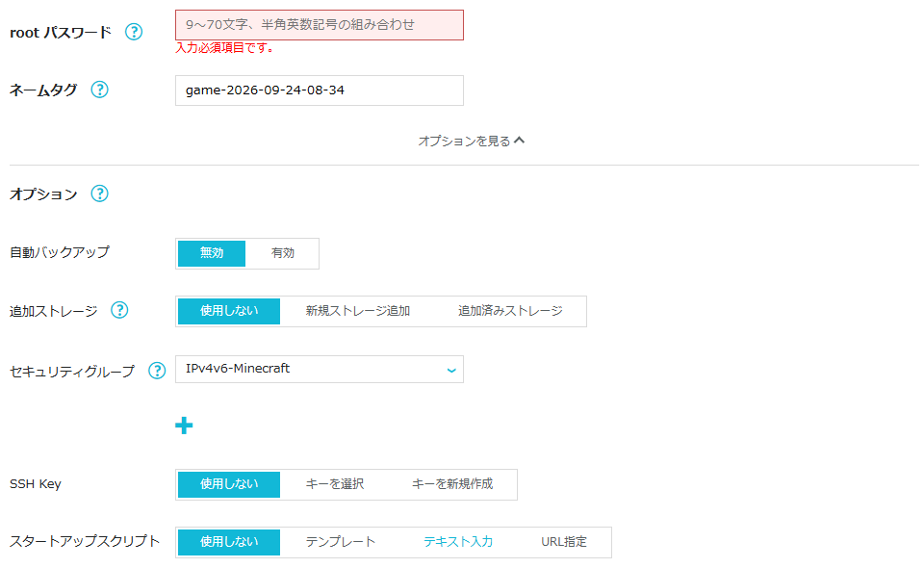Open the IPv4v6-Minecraft security group dropdown

(320, 369)
